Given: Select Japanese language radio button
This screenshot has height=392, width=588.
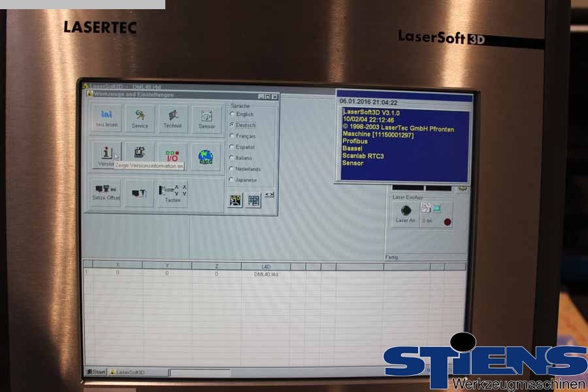Looking at the screenshot, I should pos(232,180).
